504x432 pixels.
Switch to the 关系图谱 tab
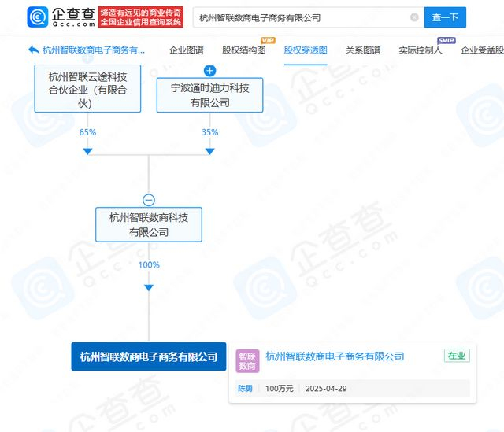[363, 50]
